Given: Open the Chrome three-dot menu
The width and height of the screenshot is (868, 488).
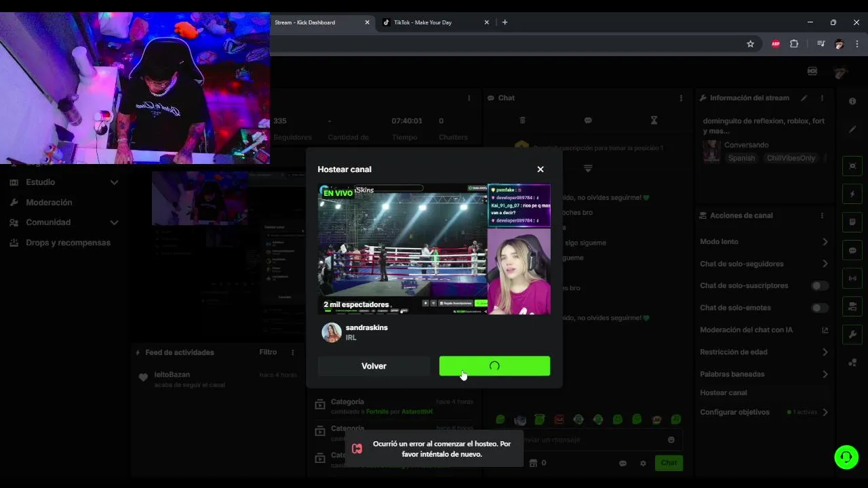Looking at the screenshot, I should coord(857,44).
